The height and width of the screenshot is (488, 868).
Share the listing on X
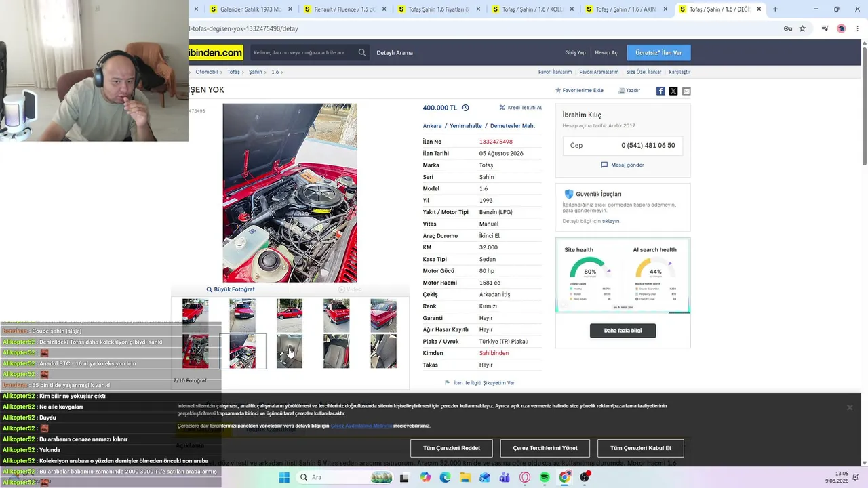tap(673, 91)
